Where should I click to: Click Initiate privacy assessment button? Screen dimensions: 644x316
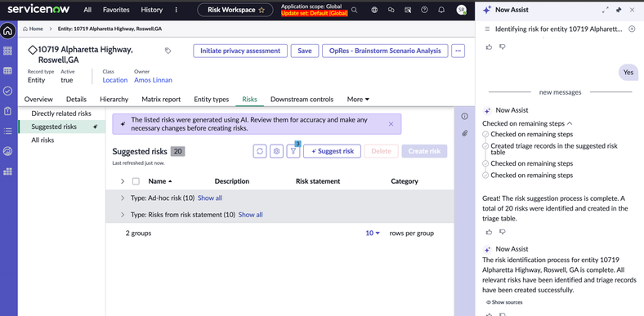coord(240,51)
